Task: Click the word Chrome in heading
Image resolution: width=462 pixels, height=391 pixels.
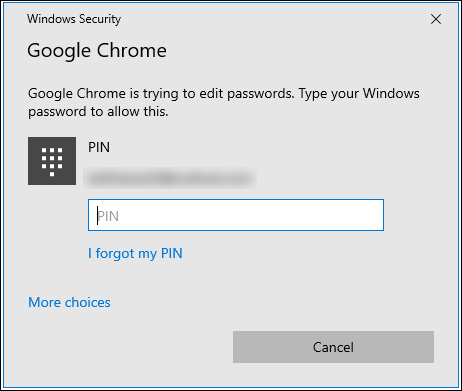Action: pyautogui.click(x=132, y=50)
